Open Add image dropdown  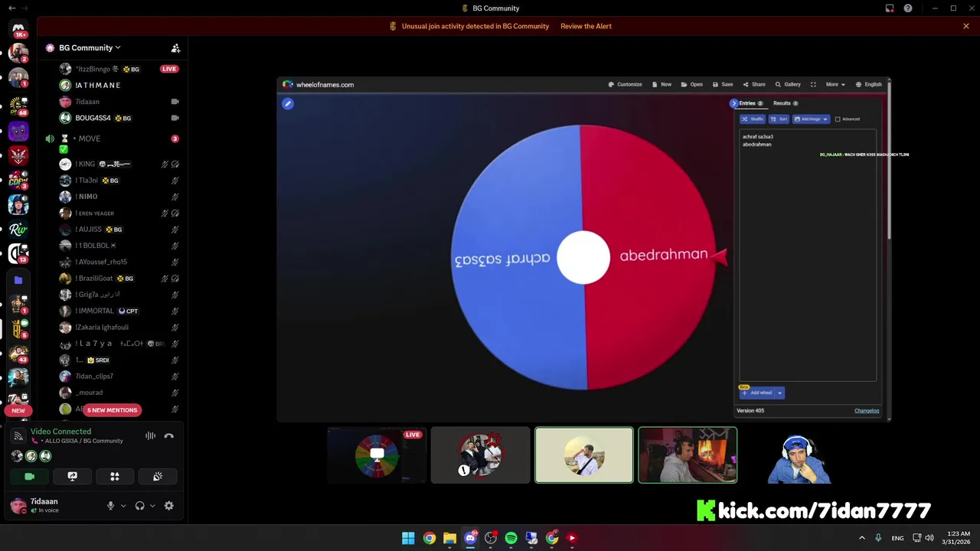[x=811, y=119]
